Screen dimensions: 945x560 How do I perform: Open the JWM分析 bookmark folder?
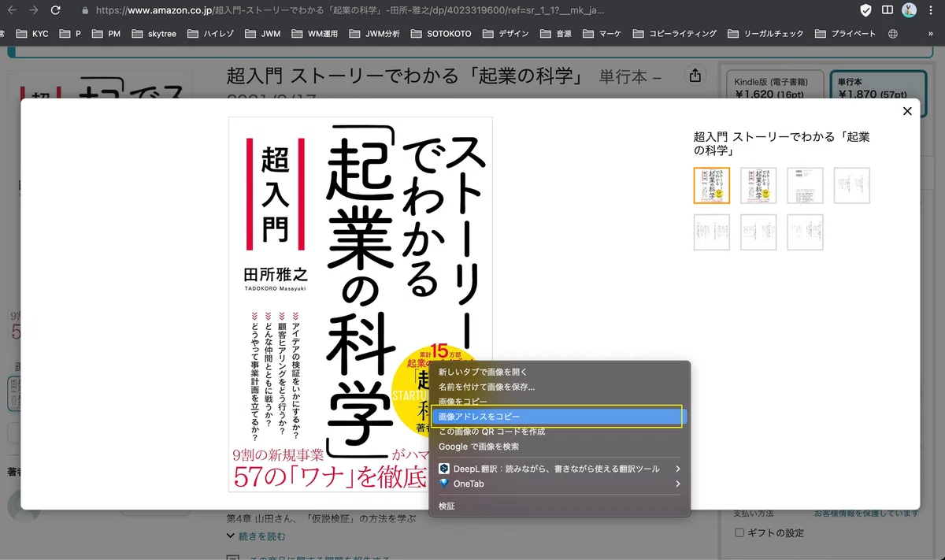click(x=374, y=34)
